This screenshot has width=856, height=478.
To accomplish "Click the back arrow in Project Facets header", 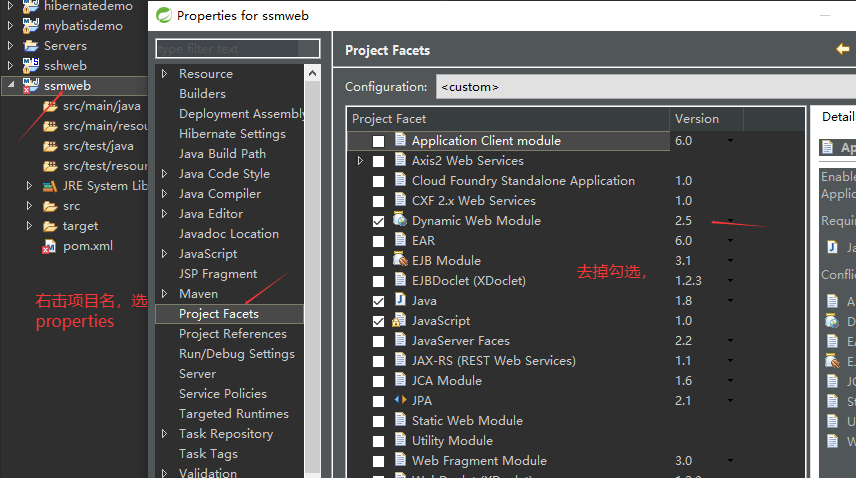I will click(842, 49).
